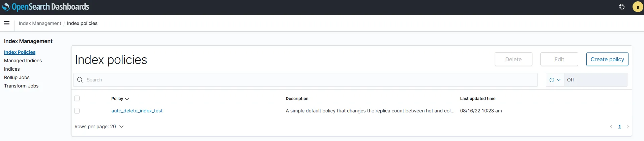Screen dimensions: 644x141
Task: Open the auto_delete_index_test policy link
Action: pos(137,111)
